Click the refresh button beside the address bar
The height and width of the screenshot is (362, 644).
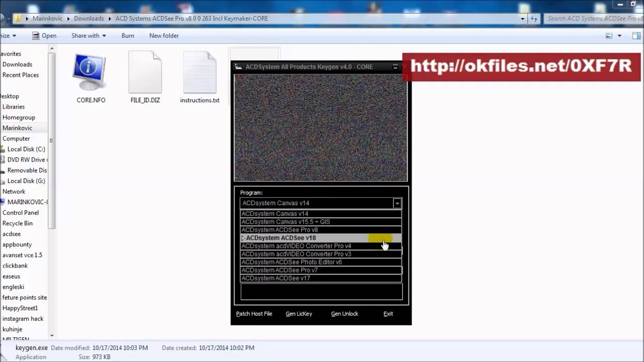point(534,19)
